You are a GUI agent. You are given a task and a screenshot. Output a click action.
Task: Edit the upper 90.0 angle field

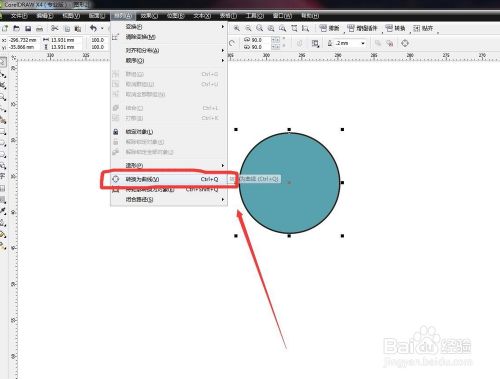(261, 40)
